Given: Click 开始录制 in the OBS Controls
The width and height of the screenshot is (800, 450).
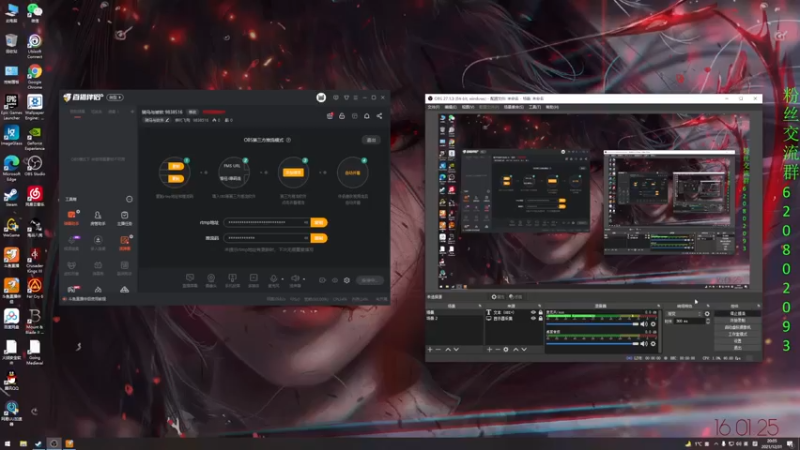Looking at the screenshot, I should (738, 320).
